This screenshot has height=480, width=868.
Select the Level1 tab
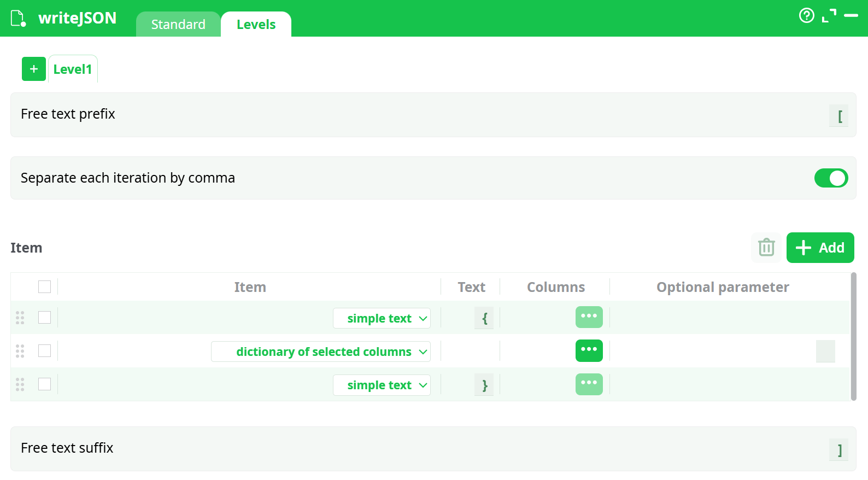pyautogui.click(x=73, y=69)
